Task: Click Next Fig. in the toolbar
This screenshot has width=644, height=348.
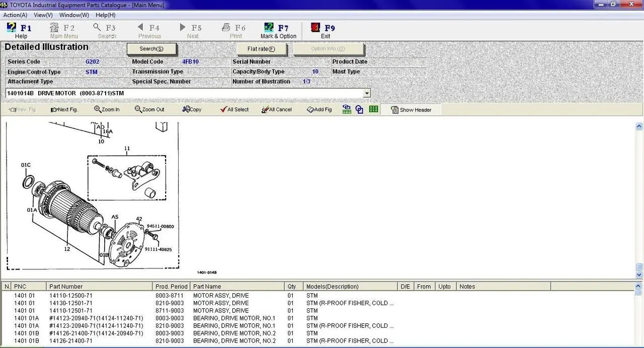Action: pos(64,109)
